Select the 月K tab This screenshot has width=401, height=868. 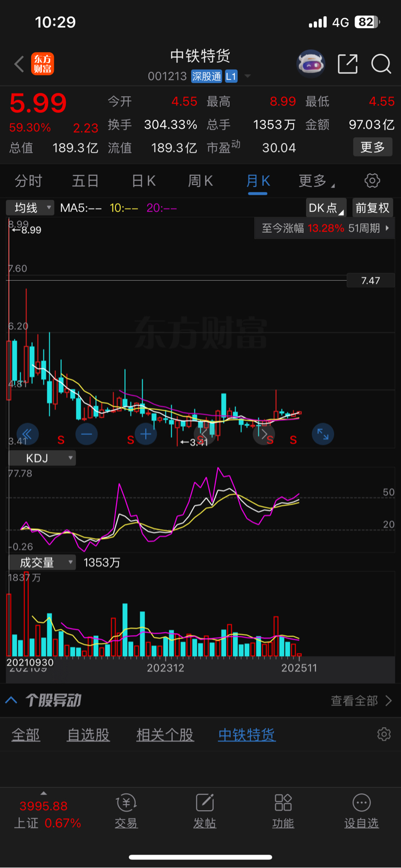(x=258, y=181)
